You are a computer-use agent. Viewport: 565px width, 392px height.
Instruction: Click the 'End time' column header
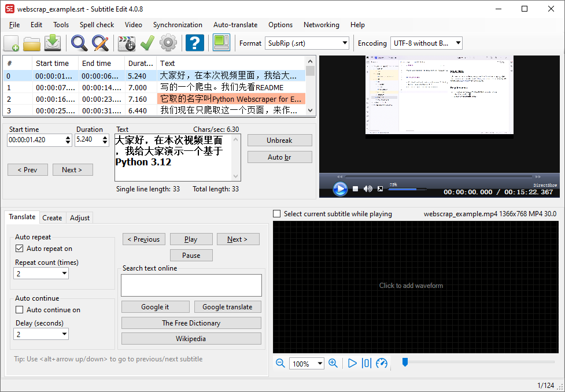[x=102, y=64]
